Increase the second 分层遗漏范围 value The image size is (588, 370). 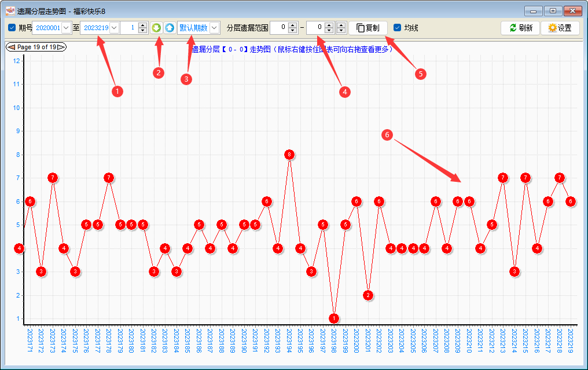coord(329,25)
